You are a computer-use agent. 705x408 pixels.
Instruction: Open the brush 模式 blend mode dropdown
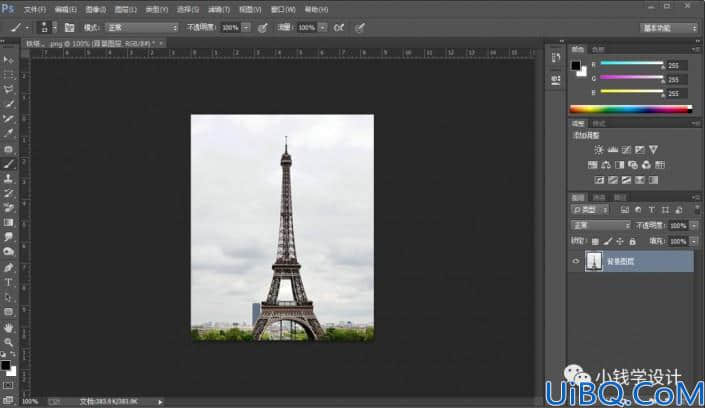click(x=142, y=28)
